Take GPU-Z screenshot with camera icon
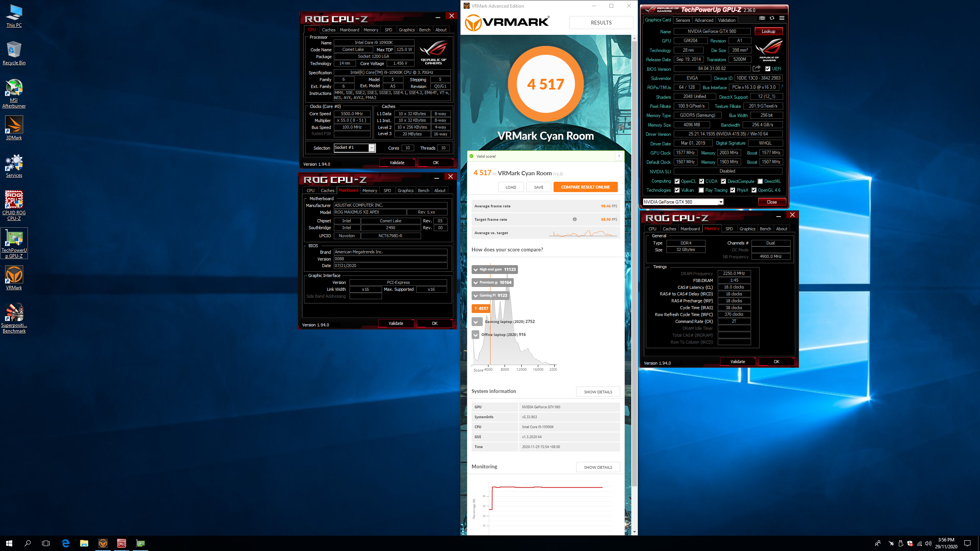980x551 pixels. [762, 18]
